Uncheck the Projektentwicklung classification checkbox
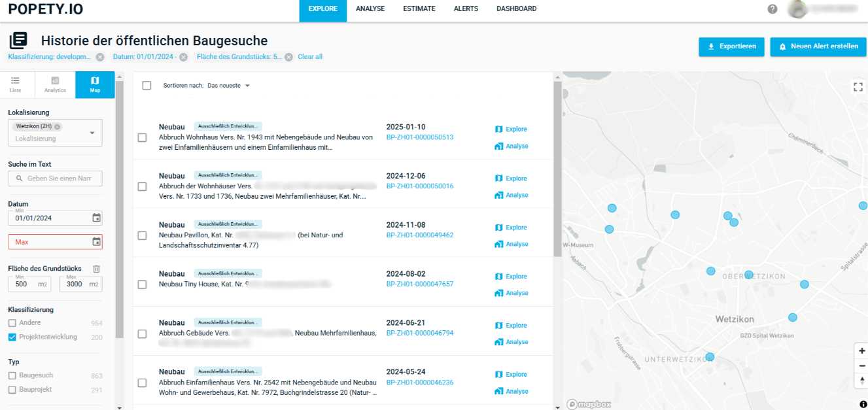 tap(12, 337)
